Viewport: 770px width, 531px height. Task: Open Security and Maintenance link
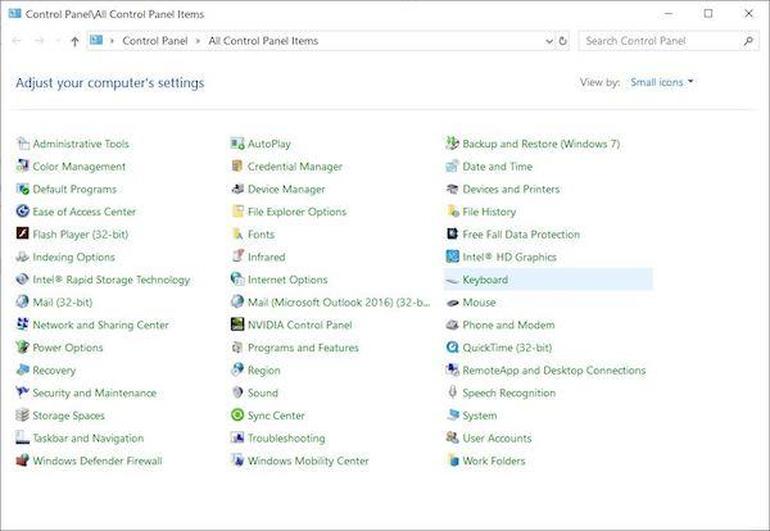point(94,392)
